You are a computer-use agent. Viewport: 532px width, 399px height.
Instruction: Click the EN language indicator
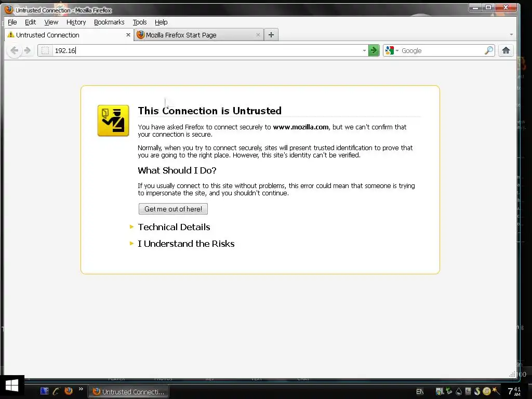(x=420, y=392)
